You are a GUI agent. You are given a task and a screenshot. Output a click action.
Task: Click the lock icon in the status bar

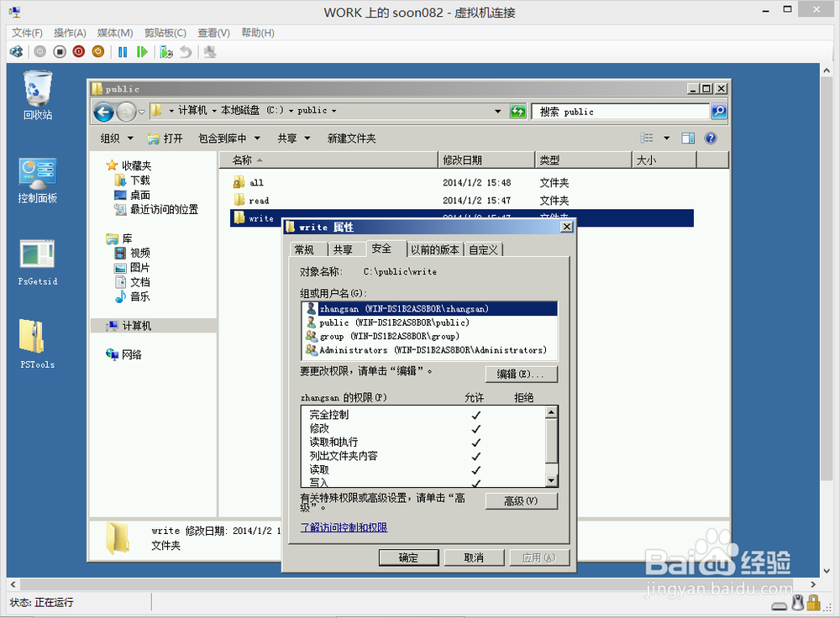pos(814,603)
